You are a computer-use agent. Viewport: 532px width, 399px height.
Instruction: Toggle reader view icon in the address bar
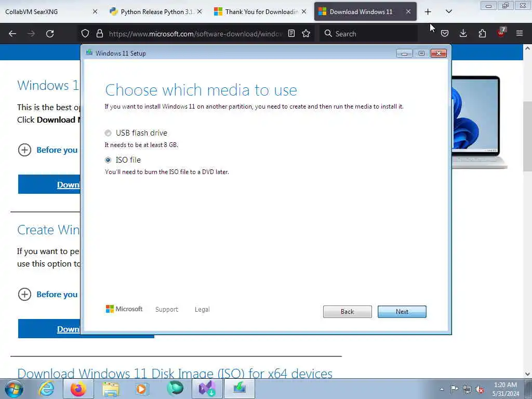coord(291,33)
